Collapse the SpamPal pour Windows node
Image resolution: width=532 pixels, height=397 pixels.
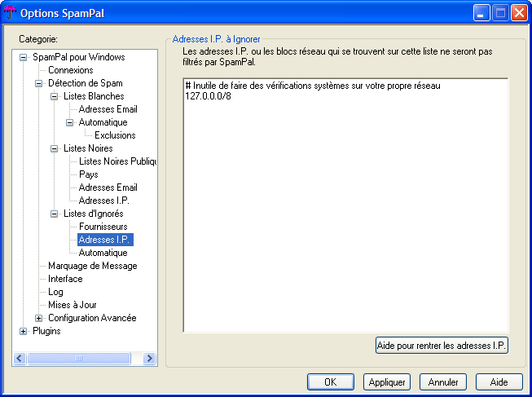click(x=23, y=57)
